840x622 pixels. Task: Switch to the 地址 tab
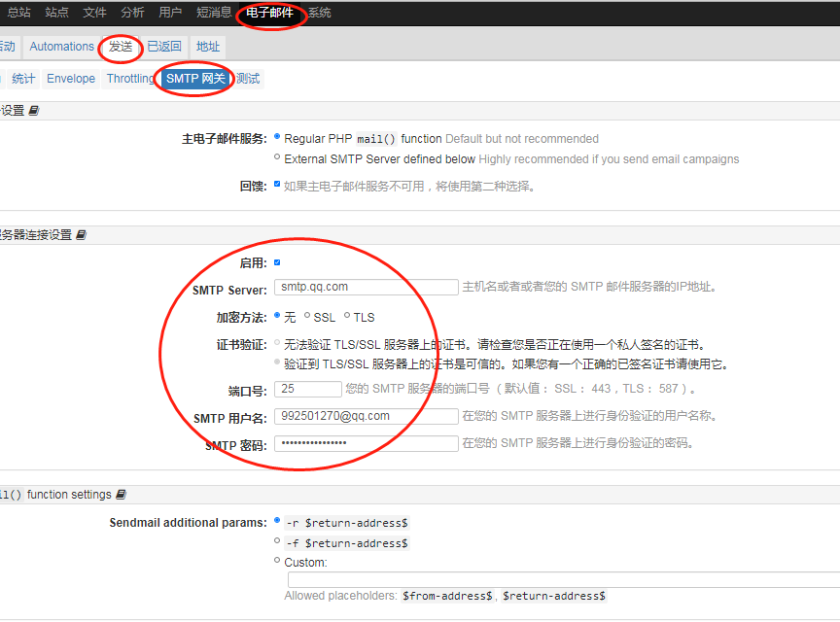tap(208, 47)
